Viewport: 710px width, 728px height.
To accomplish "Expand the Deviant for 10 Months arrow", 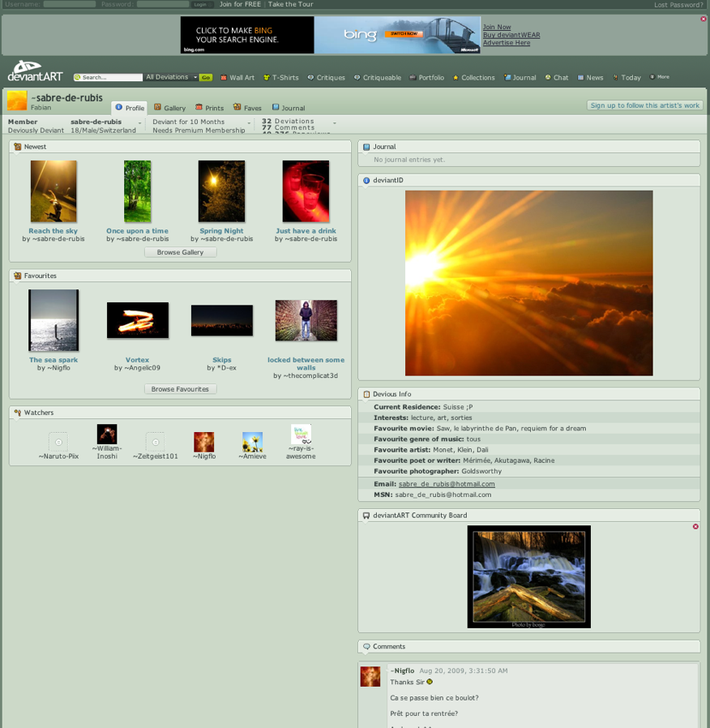I will [x=249, y=123].
